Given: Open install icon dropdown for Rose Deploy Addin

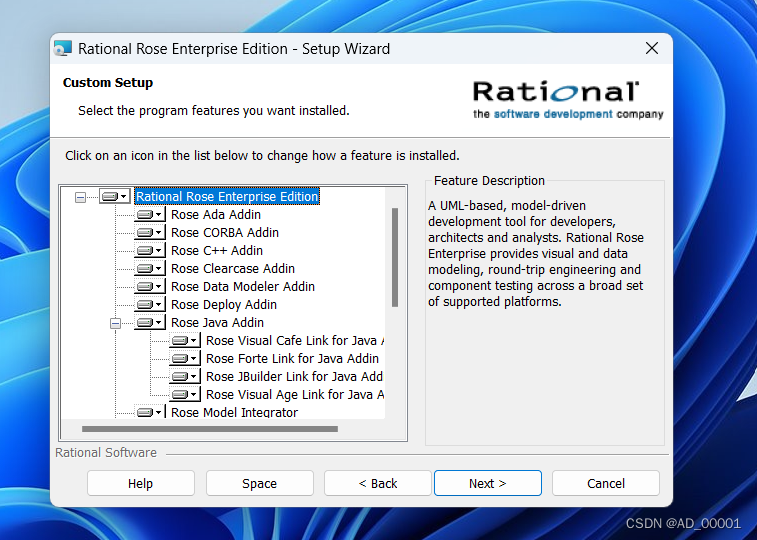Looking at the screenshot, I should click(x=150, y=305).
